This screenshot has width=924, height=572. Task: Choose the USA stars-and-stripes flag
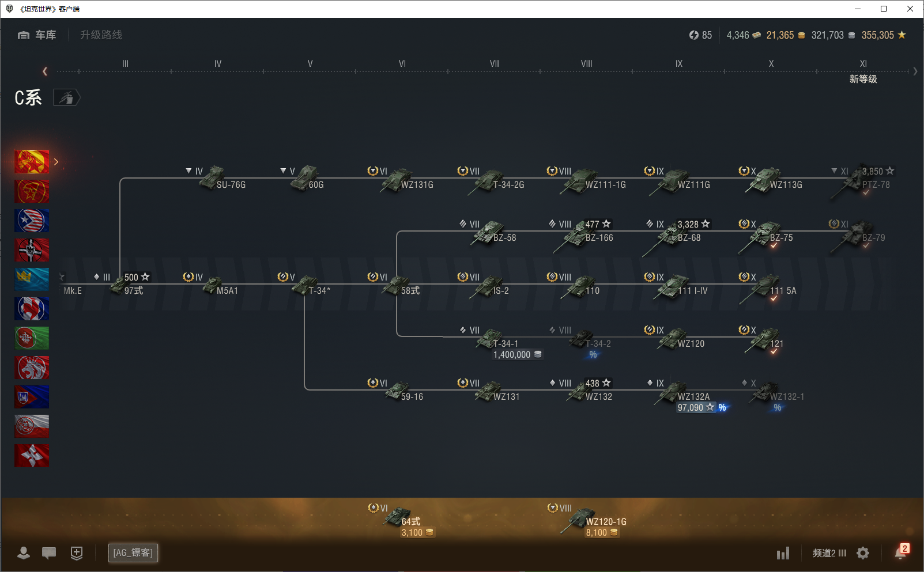click(x=32, y=221)
